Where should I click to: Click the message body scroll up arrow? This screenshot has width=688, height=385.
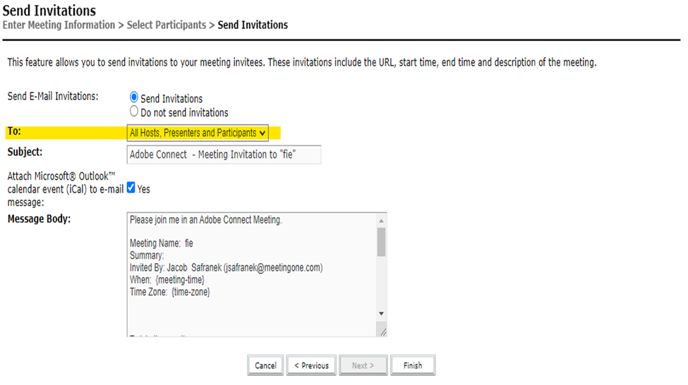coord(381,221)
